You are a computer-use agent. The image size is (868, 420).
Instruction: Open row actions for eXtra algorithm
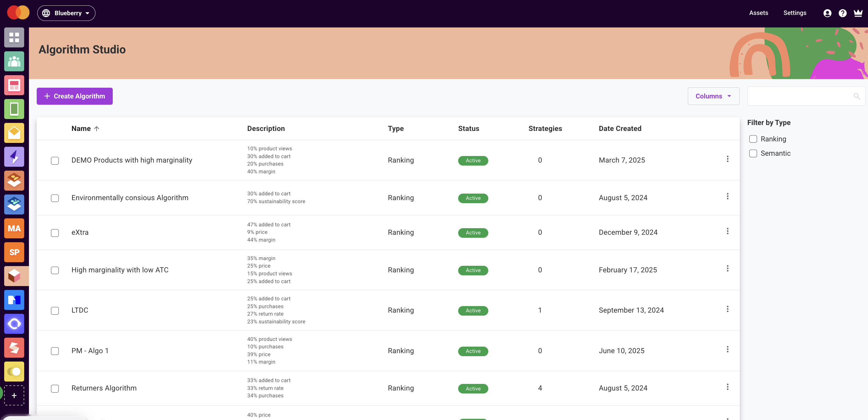click(x=728, y=231)
